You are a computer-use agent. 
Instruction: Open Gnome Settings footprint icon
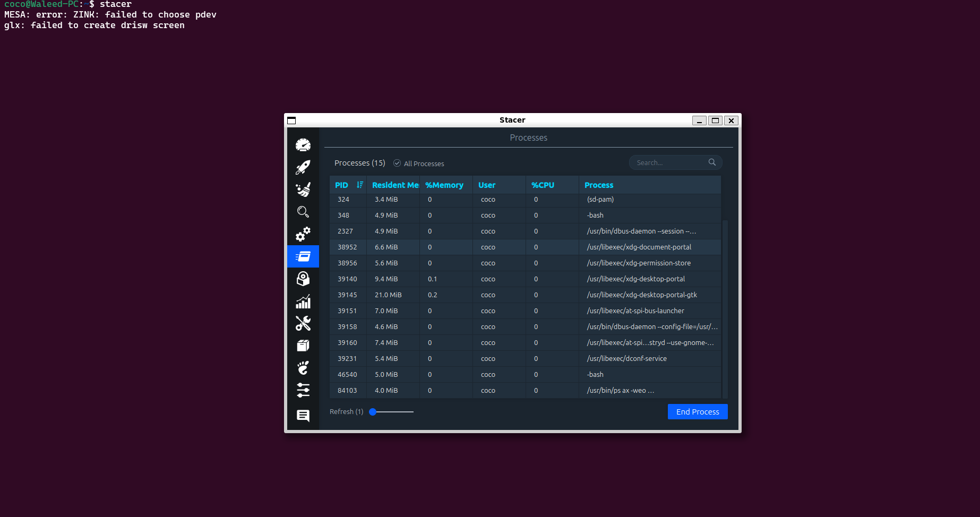303,368
